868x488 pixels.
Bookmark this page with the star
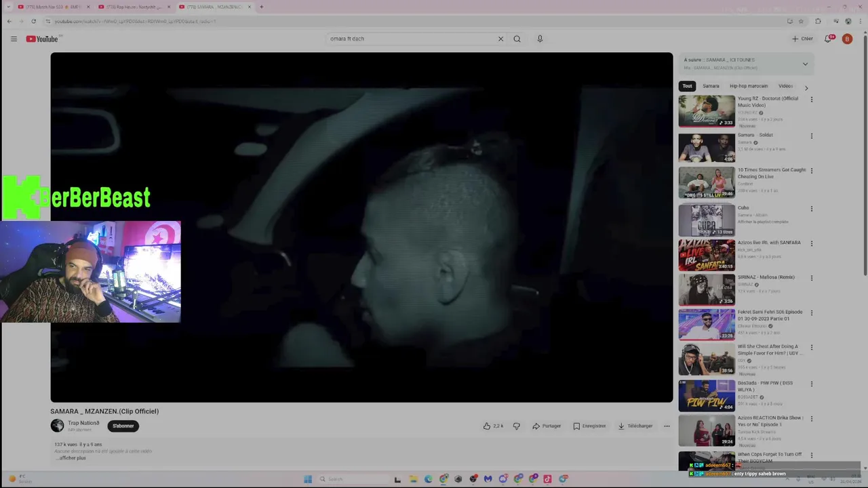(x=801, y=21)
